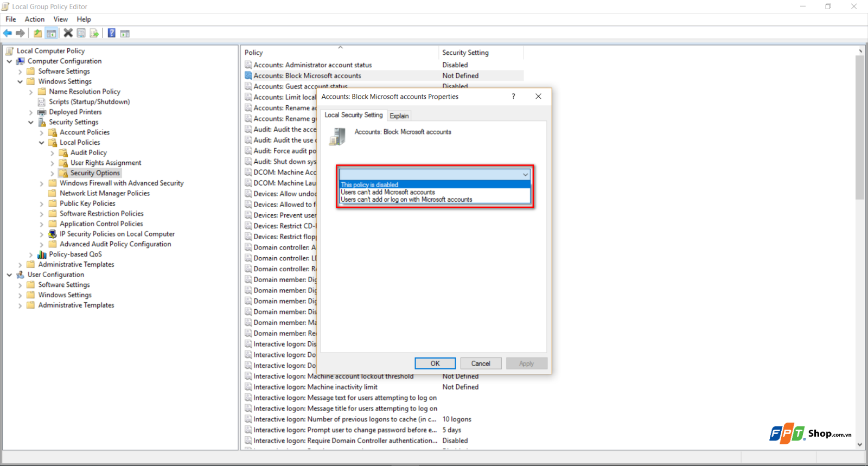Open the View menu
868x466 pixels.
(x=61, y=20)
